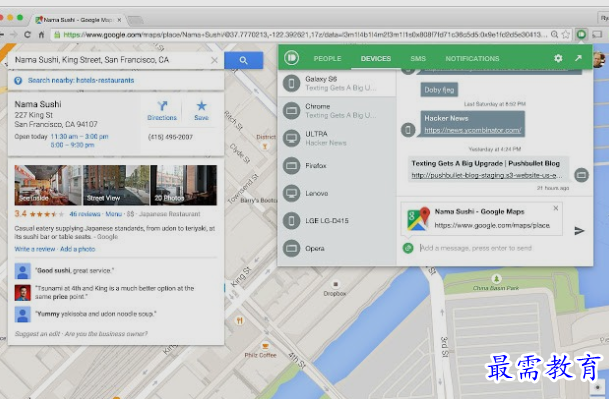Remove Nama Sushi link attachment
Screen dimensions: 609x399
pyautogui.click(x=556, y=208)
